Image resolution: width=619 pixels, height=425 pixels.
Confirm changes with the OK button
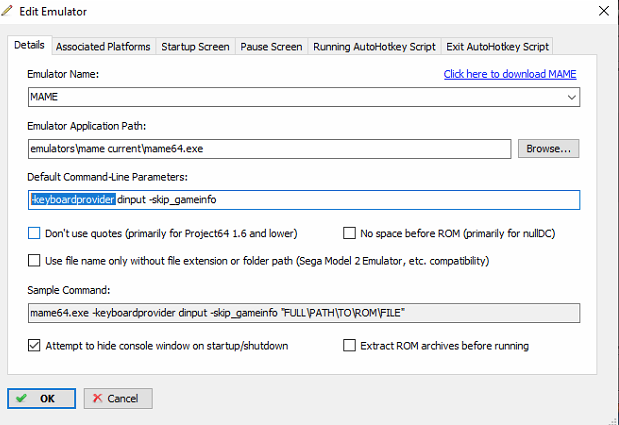pyautogui.click(x=41, y=398)
